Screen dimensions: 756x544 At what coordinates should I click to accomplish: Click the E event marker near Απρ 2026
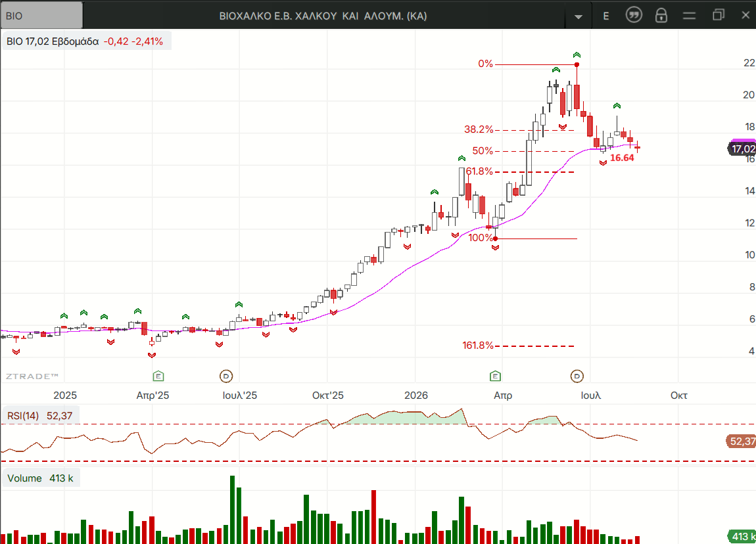pos(495,376)
